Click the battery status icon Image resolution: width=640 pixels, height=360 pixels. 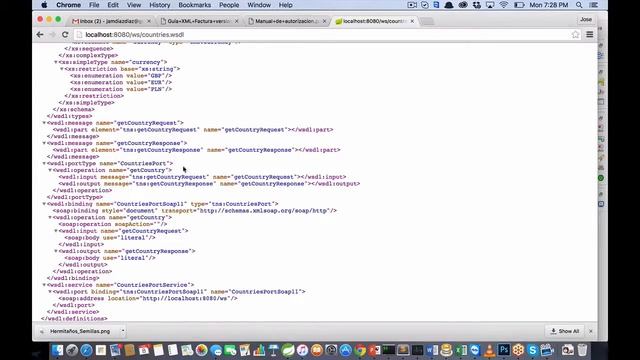point(519,5)
